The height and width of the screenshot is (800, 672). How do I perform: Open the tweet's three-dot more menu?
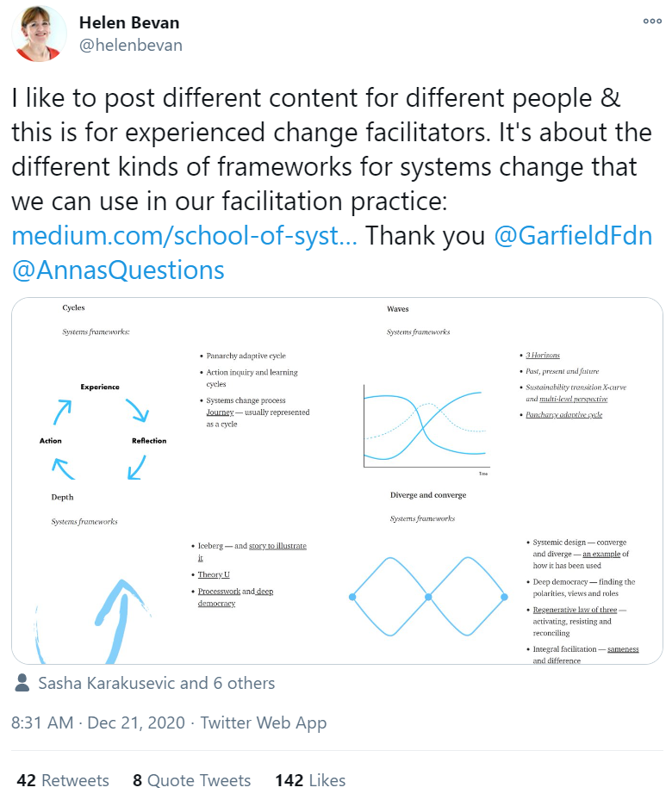coord(652,21)
